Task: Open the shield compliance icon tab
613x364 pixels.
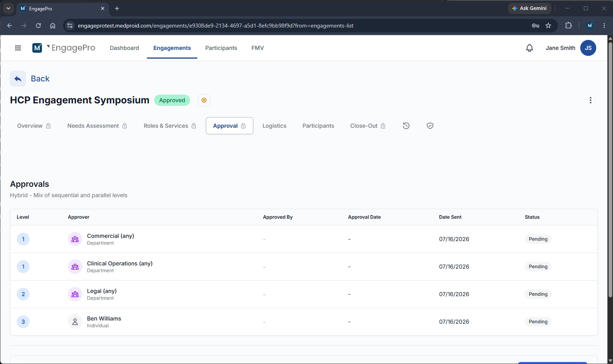Action: coord(430,126)
